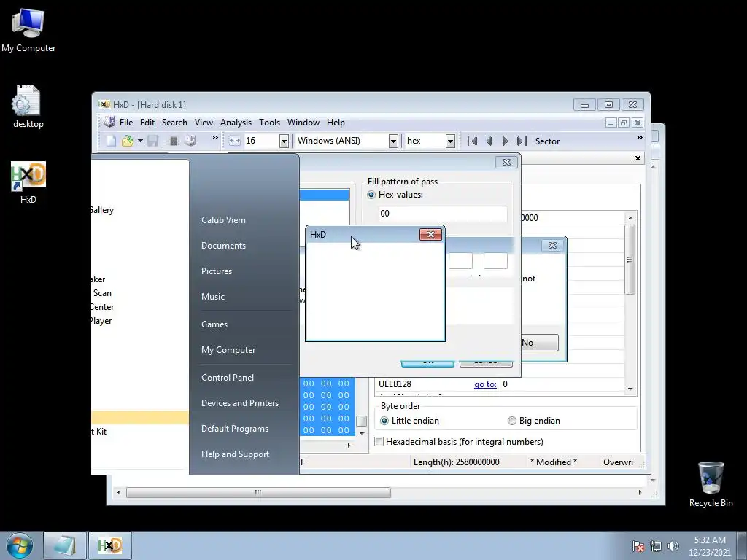Open My Computer in the Start menu
Screen dimensions: 747x560
[x=228, y=350]
